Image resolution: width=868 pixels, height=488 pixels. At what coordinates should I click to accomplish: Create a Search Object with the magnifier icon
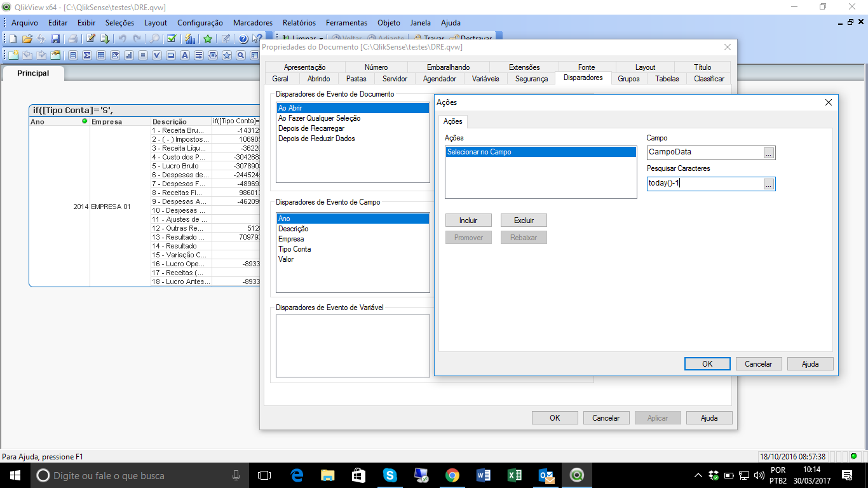(241, 55)
